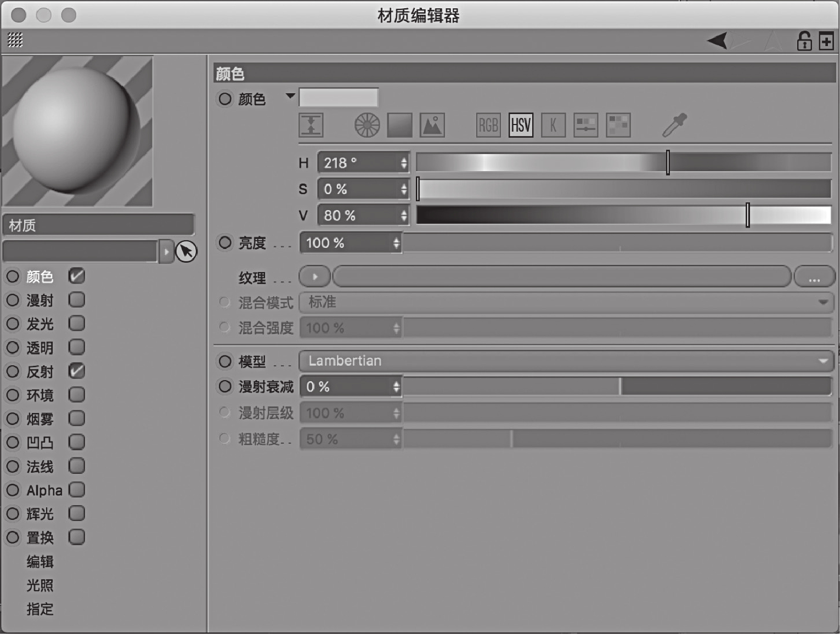Select the 透明 channel label
This screenshot has height=634, width=840.
tap(40, 348)
